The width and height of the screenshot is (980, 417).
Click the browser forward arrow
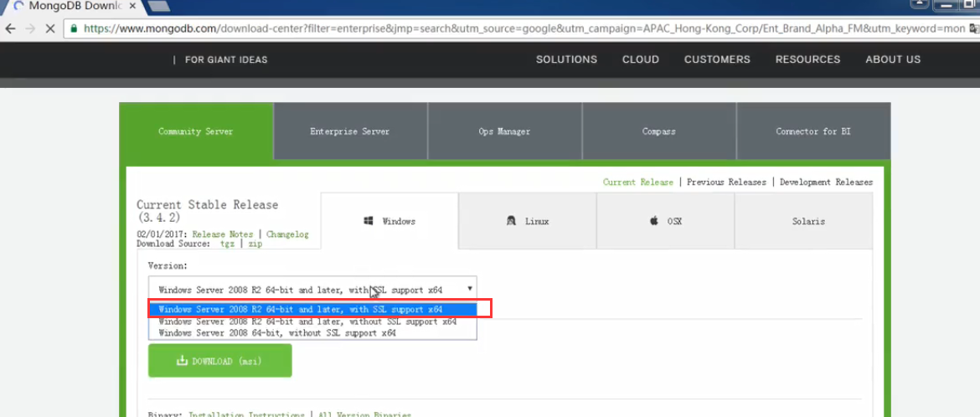point(30,28)
